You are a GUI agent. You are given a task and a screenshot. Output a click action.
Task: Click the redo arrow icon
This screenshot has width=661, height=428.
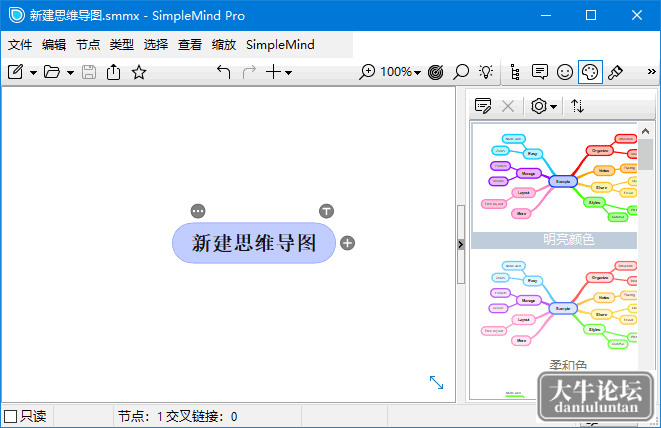pyautogui.click(x=249, y=72)
